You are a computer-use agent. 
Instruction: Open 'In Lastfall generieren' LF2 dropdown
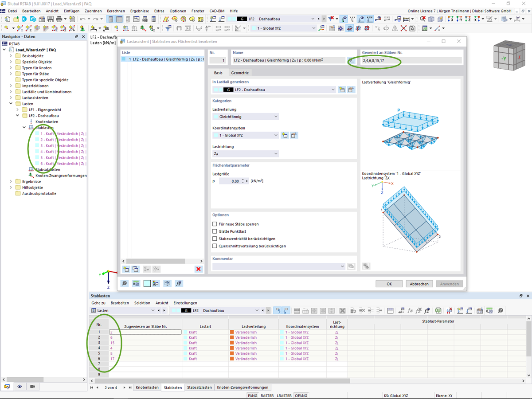(274, 90)
